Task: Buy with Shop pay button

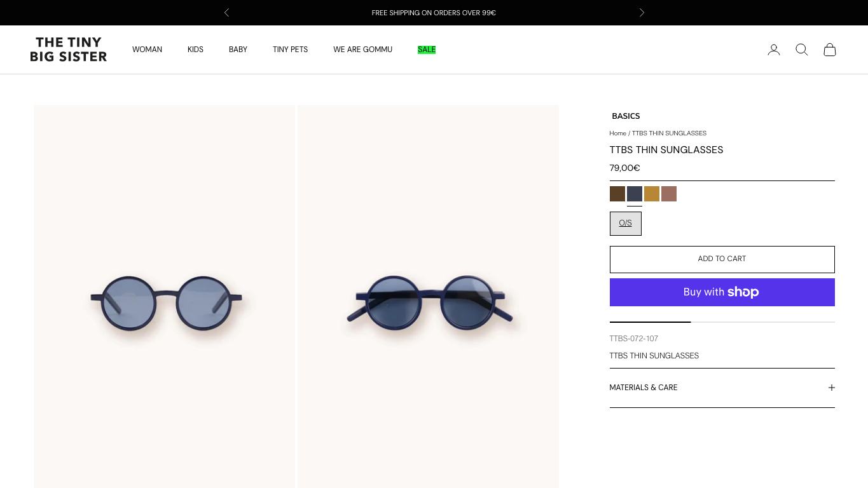Action: pos(722,292)
